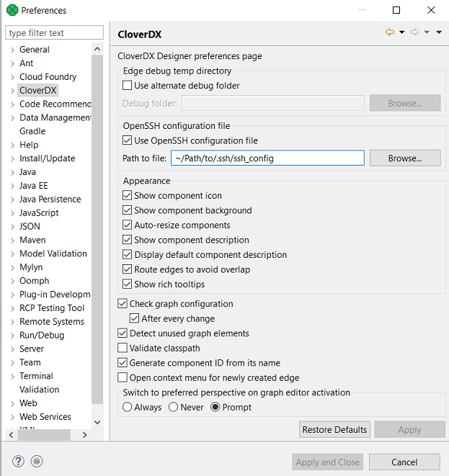Open forward history dropdown arrow
Screen dimensions: 449x476
pyautogui.click(x=427, y=32)
